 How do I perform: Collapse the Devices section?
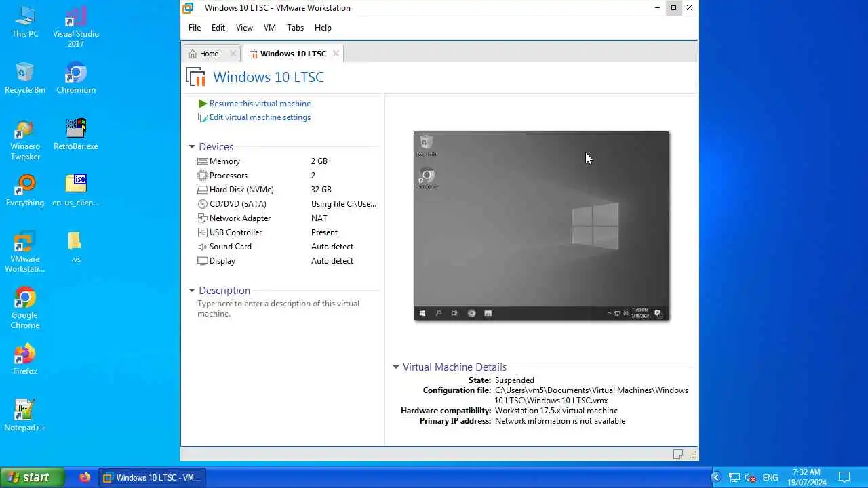pyautogui.click(x=192, y=147)
